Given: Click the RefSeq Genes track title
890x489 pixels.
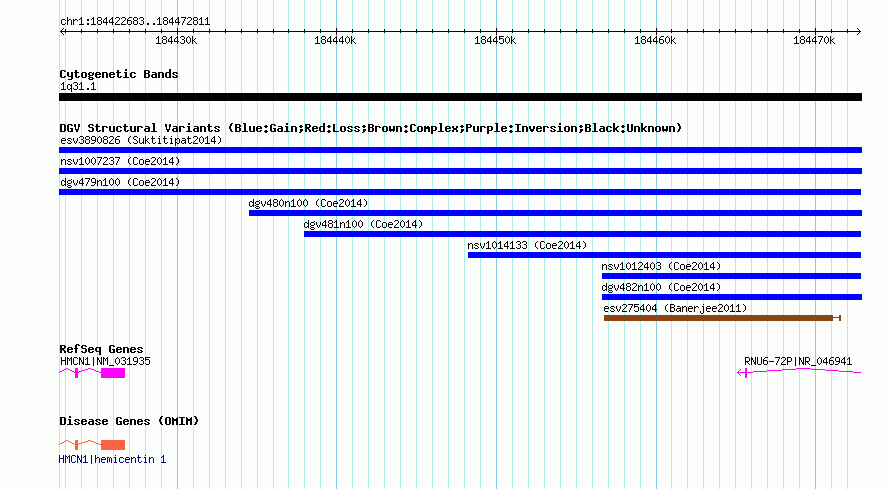Looking at the screenshot, I should coord(101,349).
